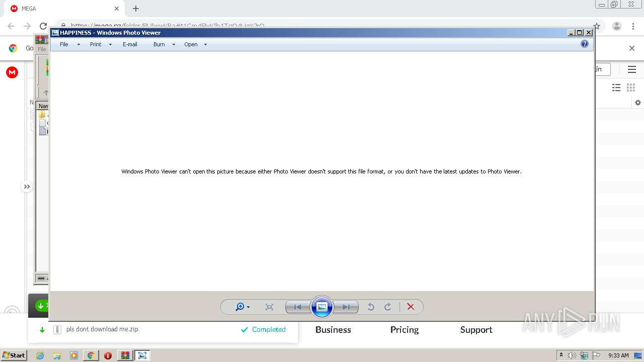Click the Show desktop button
The height and width of the screenshot is (362, 644).
tap(638, 355)
